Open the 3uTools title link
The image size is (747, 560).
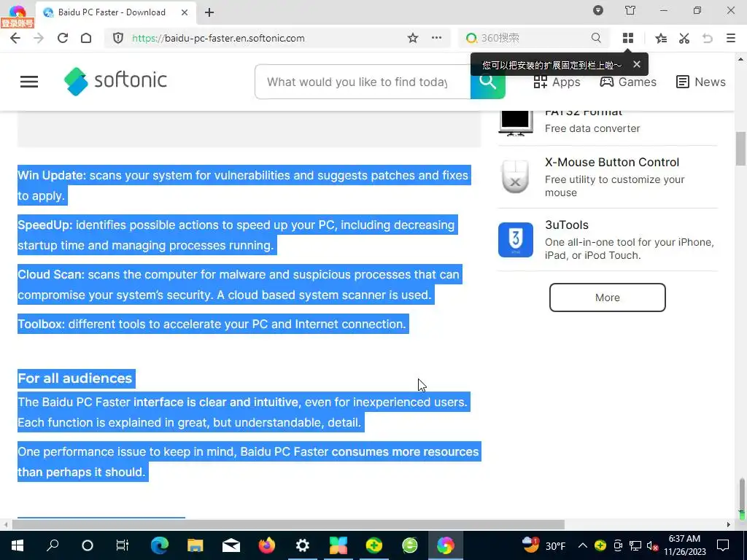click(566, 225)
